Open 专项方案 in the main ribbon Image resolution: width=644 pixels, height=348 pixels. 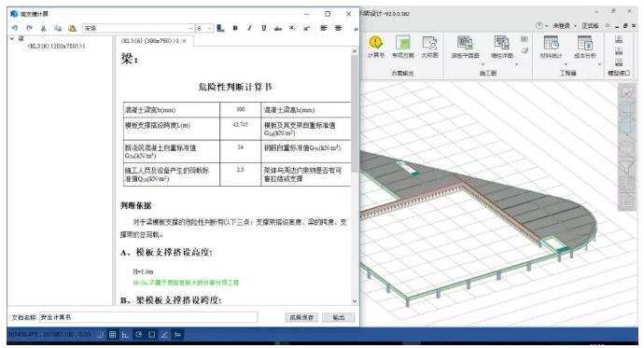pyautogui.click(x=403, y=48)
